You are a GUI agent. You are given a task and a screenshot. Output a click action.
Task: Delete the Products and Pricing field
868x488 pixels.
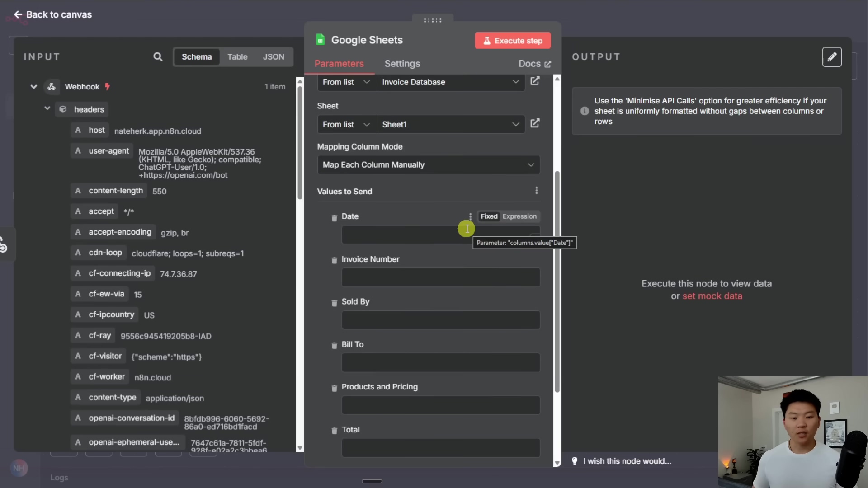(x=335, y=388)
